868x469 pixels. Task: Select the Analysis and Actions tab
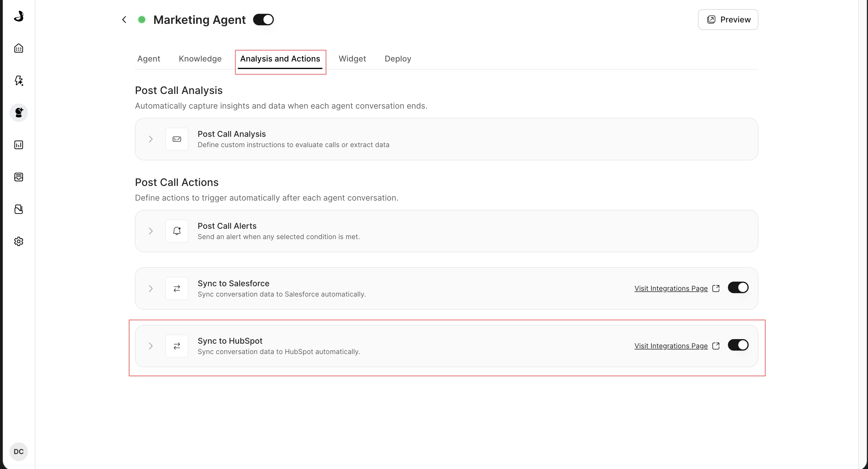click(x=280, y=59)
